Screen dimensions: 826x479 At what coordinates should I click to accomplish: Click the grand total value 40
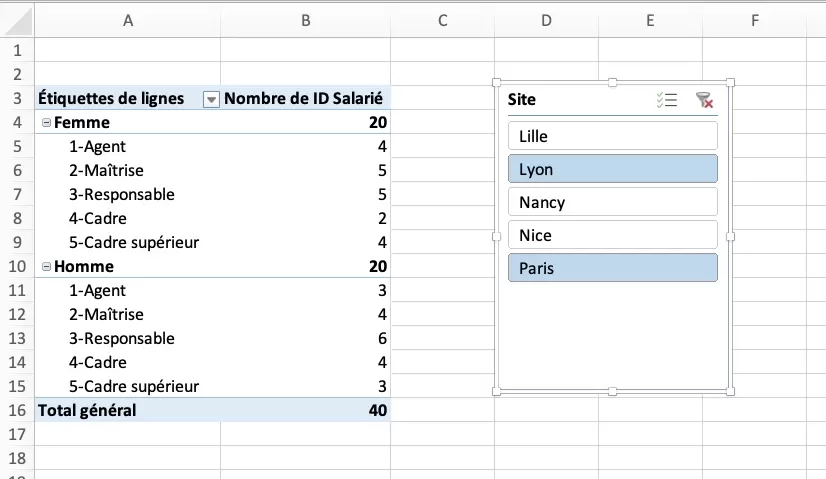point(376,410)
